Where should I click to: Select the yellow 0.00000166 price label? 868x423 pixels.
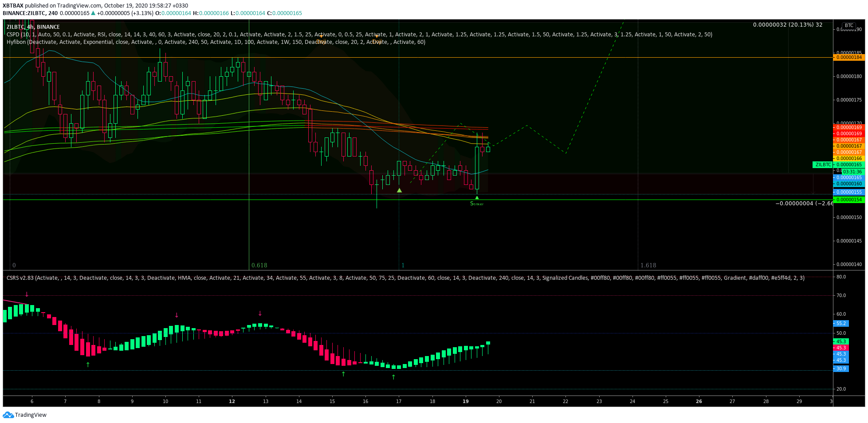849,158
